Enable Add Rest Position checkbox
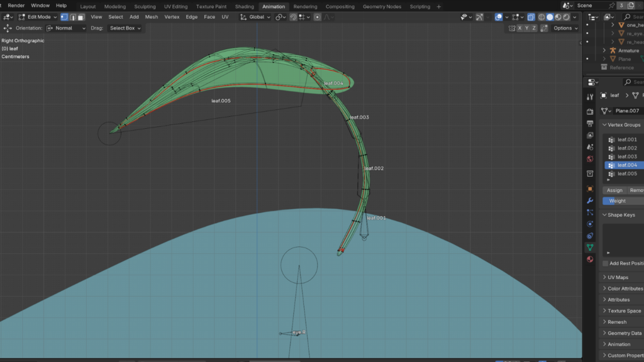The width and height of the screenshot is (644, 362). 606,263
